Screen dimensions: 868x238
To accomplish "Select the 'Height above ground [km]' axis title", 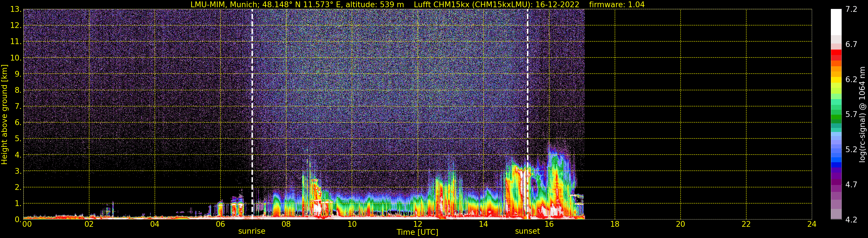I will click(x=4, y=115).
